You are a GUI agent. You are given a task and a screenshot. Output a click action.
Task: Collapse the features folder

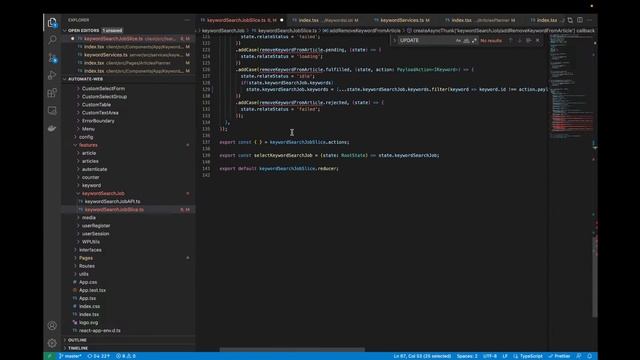88,145
